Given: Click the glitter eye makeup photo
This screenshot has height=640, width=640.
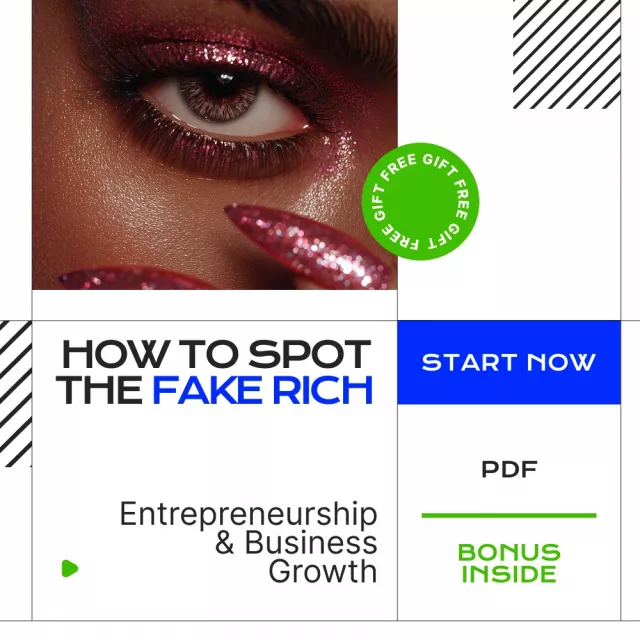Looking at the screenshot, I should [x=215, y=145].
